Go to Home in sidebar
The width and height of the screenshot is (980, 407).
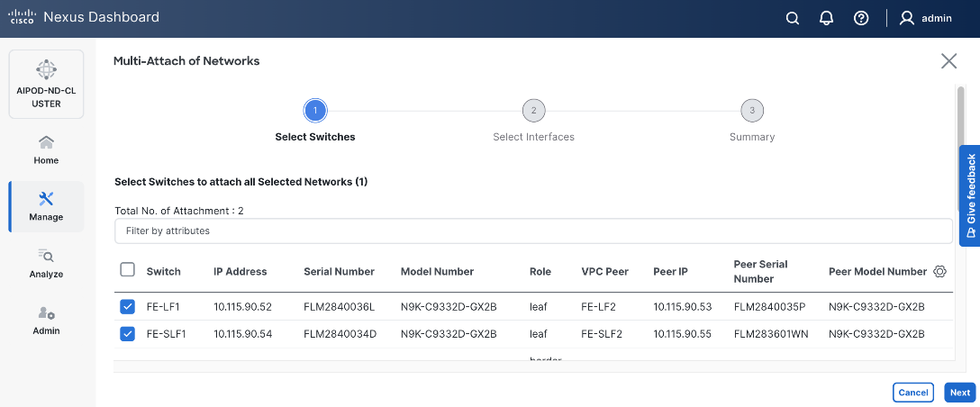tap(46, 149)
